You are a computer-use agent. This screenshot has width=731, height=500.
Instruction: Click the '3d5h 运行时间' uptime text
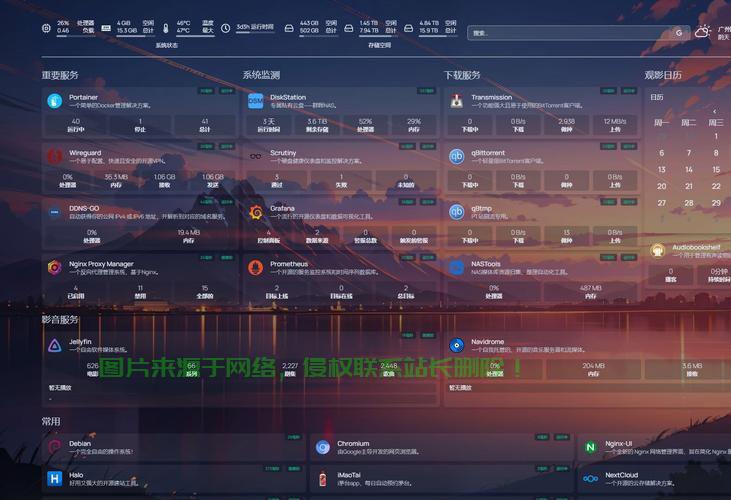255,27
